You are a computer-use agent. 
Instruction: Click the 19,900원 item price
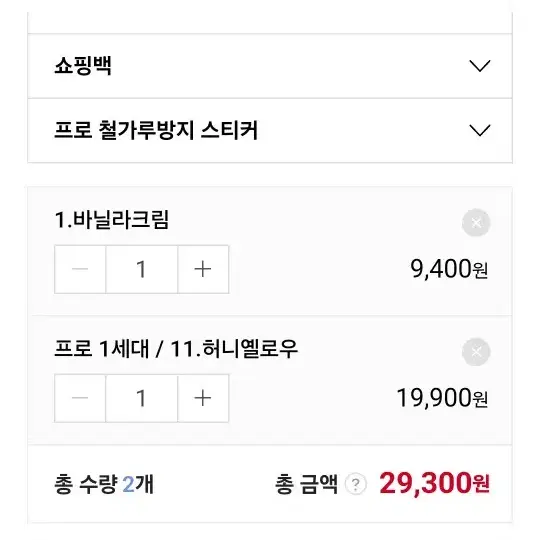[x=442, y=398]
